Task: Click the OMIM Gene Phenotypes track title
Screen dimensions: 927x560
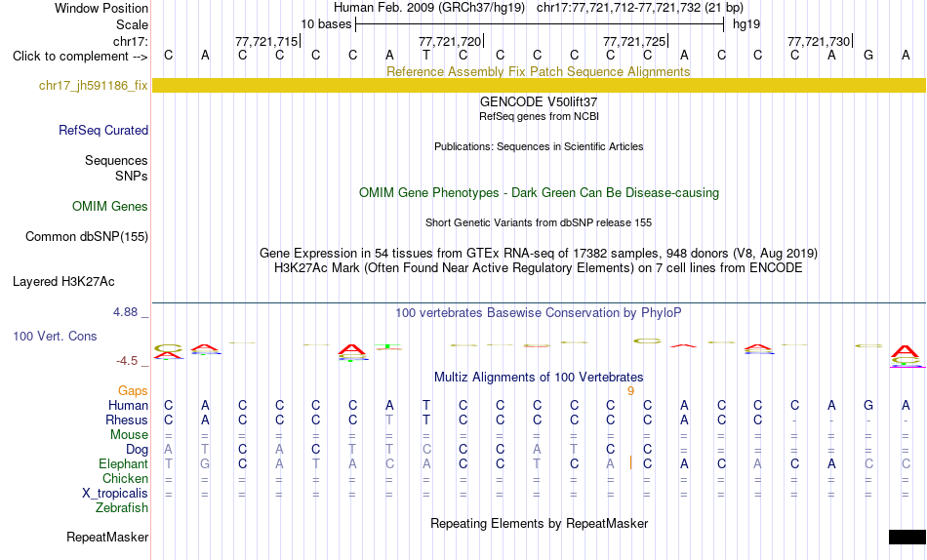Action: (539, 193)
